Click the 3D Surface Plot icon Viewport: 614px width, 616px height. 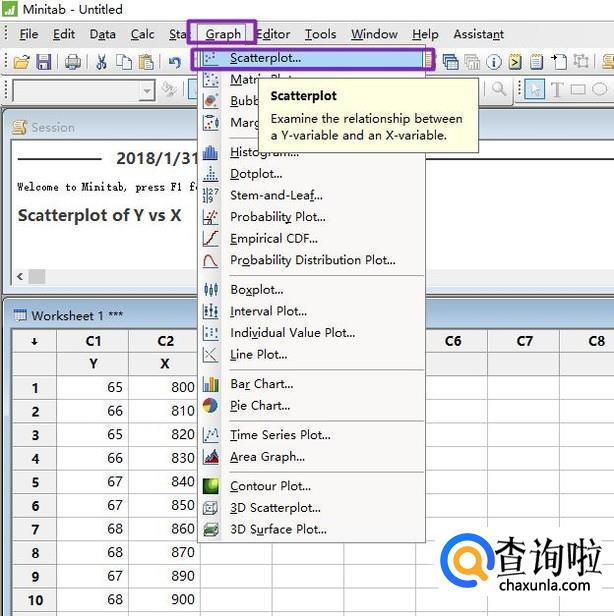click(211, 529)
